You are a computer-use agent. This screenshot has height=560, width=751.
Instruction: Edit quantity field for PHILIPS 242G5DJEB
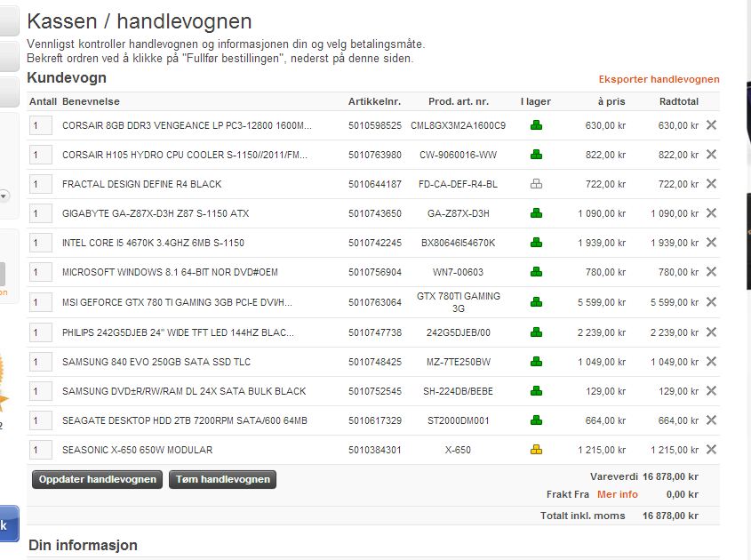pos(41,333)
